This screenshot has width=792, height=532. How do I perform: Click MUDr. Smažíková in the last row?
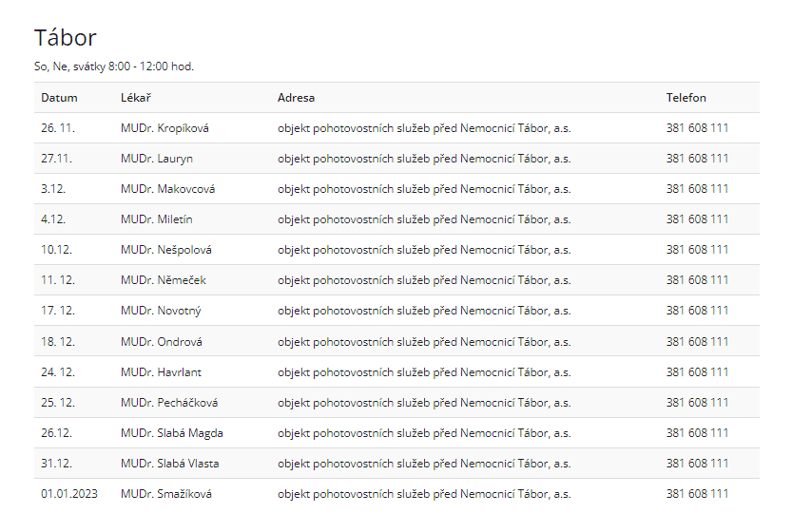pyautogui.click(x=166, y=494)
